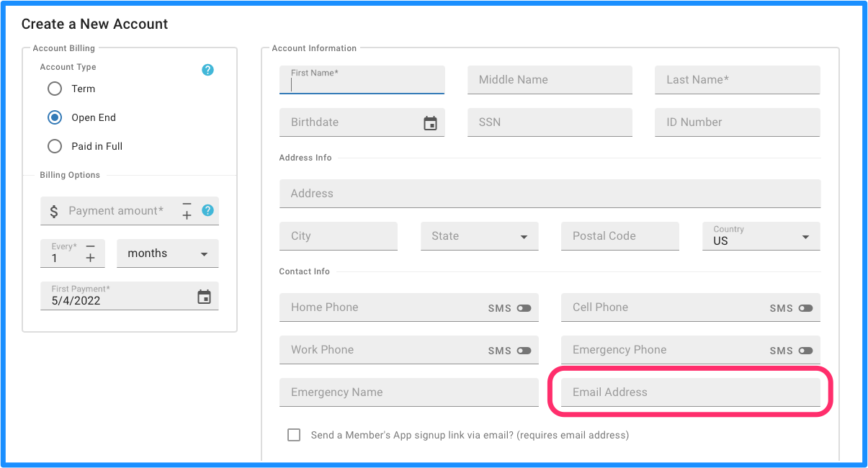Image resolution: width=868 pixels, height=468 pixels.
Task: Toggle SMS for Emergency Phone
Action: point(807,350)
